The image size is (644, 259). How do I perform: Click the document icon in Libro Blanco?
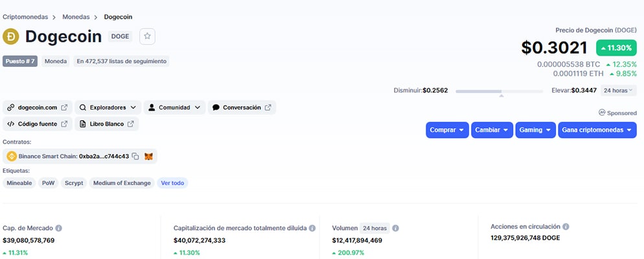click(82, 124)
